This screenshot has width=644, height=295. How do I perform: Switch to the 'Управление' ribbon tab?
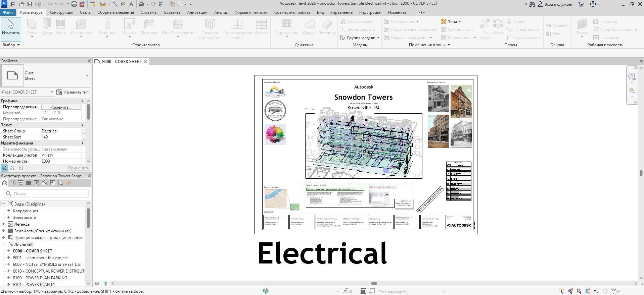point(341,12)
